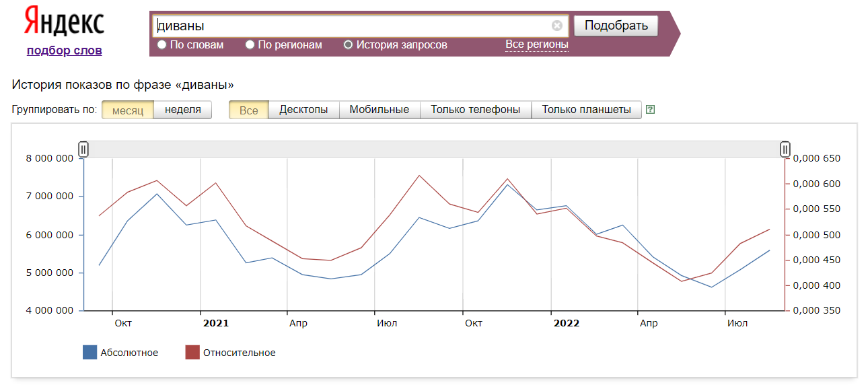Clear the search field with the X icon
868x389 pixels.
(557, 26)
